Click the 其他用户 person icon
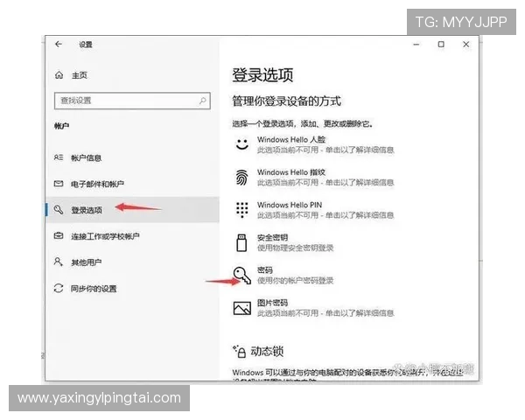525x420 pixels. coord(59,262)
